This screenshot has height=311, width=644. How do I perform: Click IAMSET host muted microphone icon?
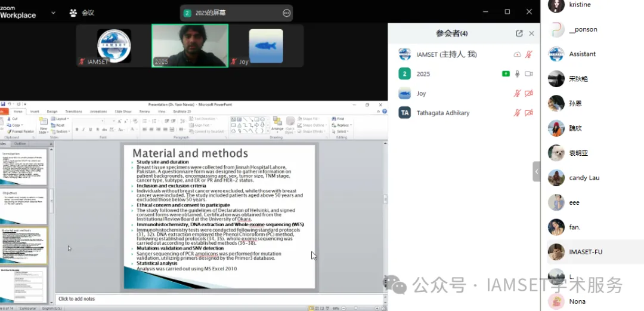pyautogui.click(x=528, y=54)
